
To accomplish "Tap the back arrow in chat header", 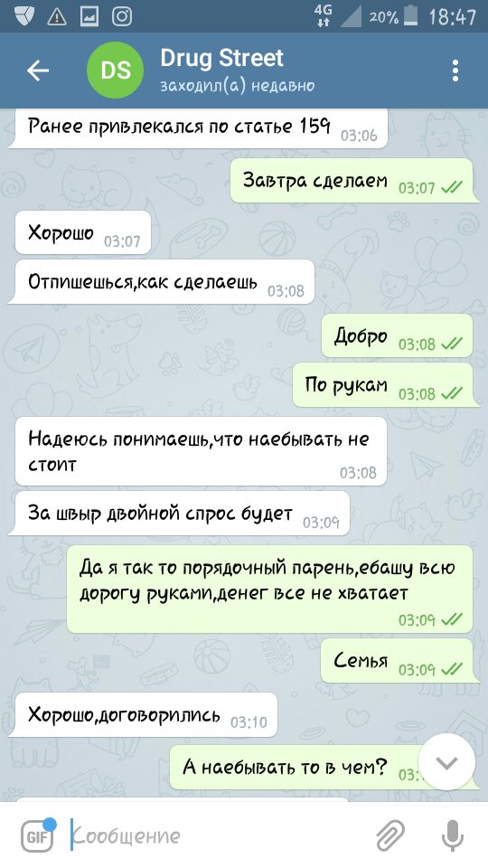I will 38,71.
